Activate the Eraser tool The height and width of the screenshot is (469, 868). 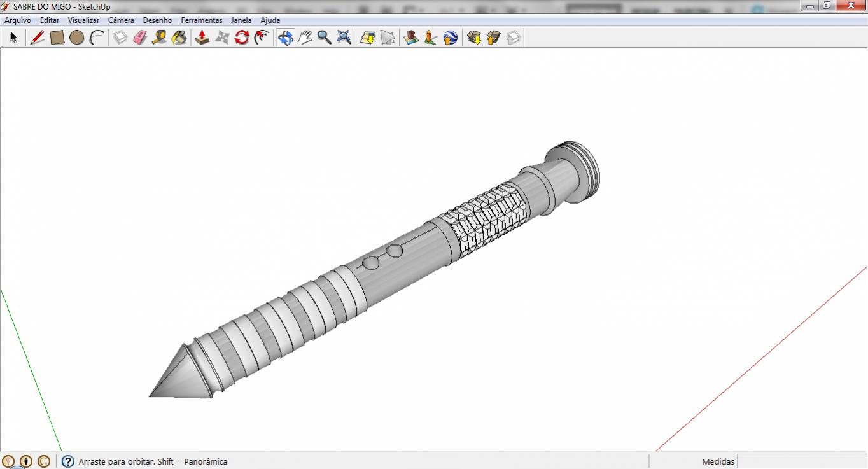tap(140, 38)
